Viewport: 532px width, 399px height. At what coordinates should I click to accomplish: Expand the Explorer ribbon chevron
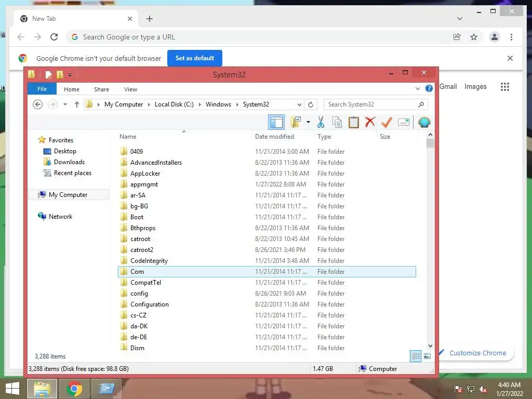pos(417,89)
